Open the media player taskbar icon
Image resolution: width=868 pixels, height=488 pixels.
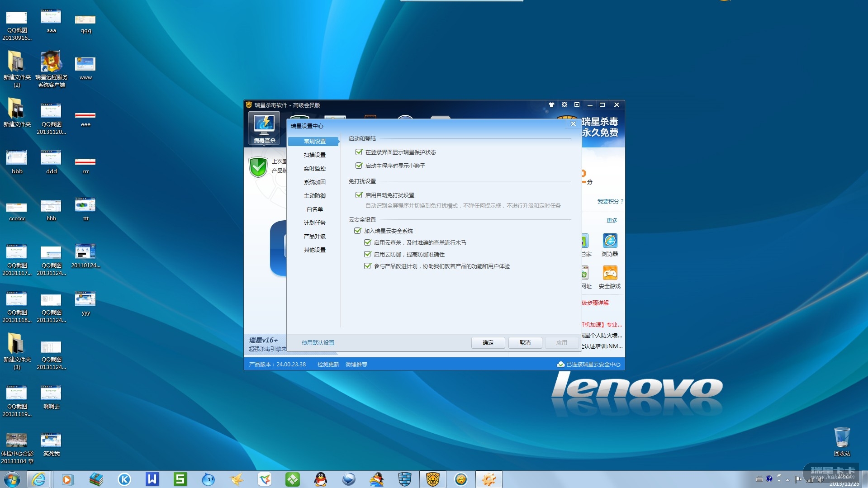(x=67, y=479)
